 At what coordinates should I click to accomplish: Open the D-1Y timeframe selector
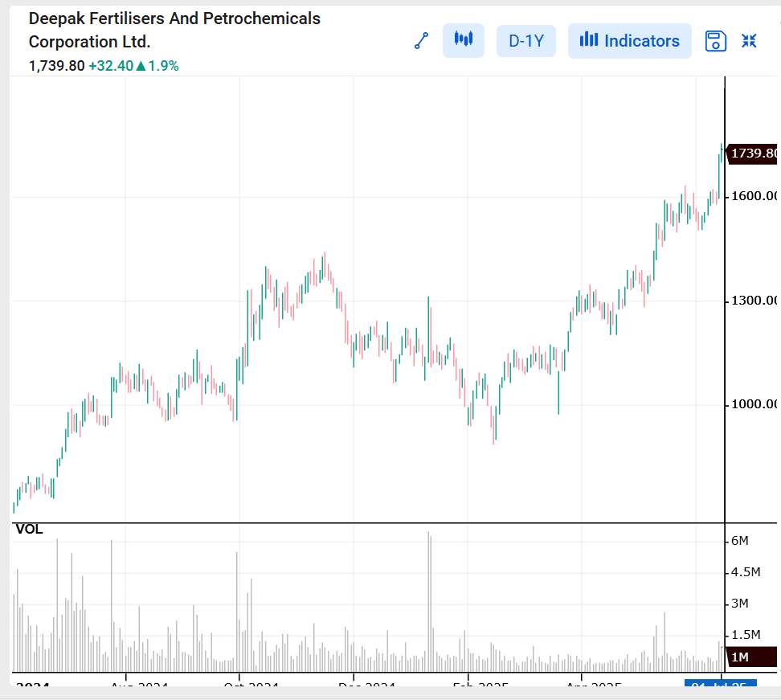click(526, 41)
